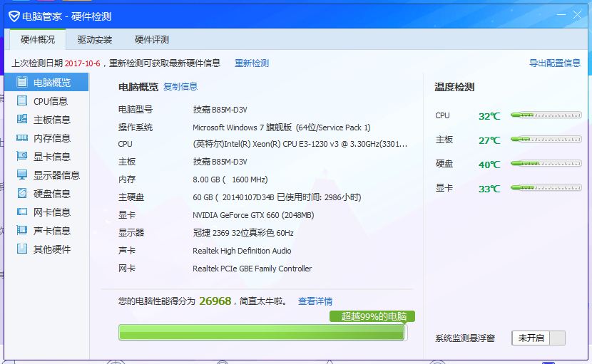Click the 复制信息 link
Image resolution: width=592 pixels, height=364 pixels.
pyautogui.click(x=180, y=87)
